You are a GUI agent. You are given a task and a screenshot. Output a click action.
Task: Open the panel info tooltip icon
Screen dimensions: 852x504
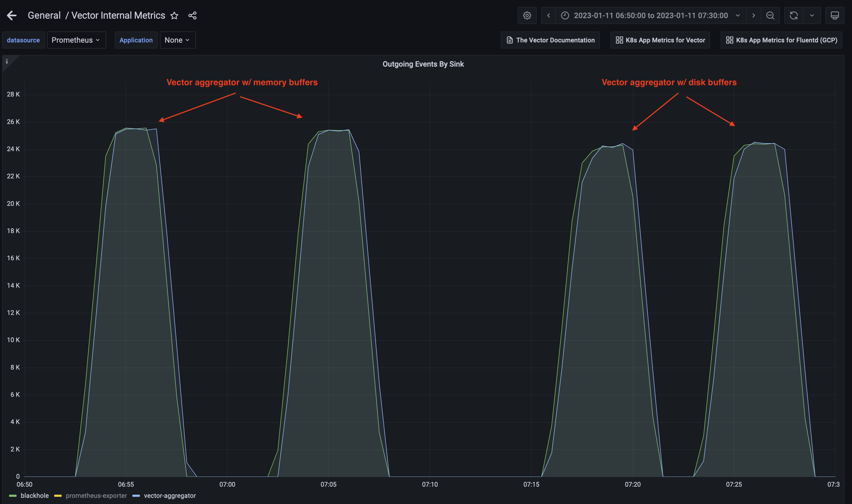(x=7, y=62)
